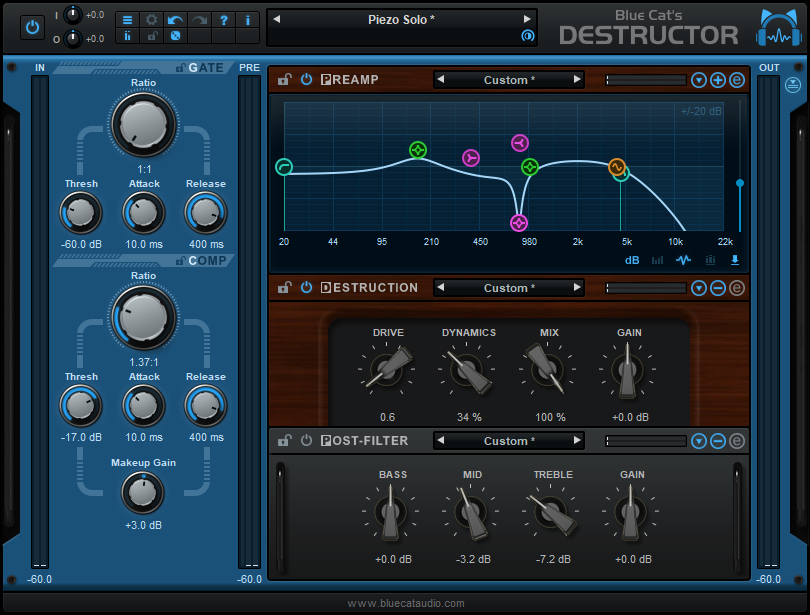Select the orange sine EQ node
810x615 pixels.
(616, 167)
